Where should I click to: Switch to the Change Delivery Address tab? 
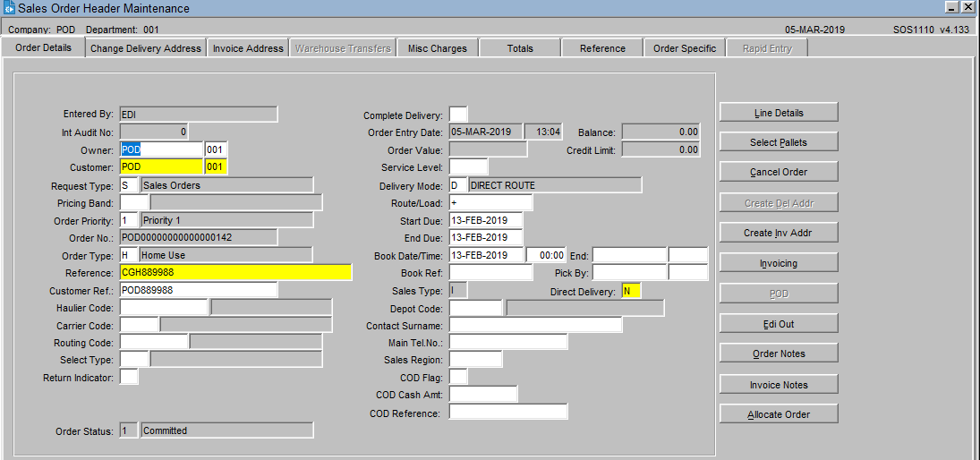click(146, 48)
